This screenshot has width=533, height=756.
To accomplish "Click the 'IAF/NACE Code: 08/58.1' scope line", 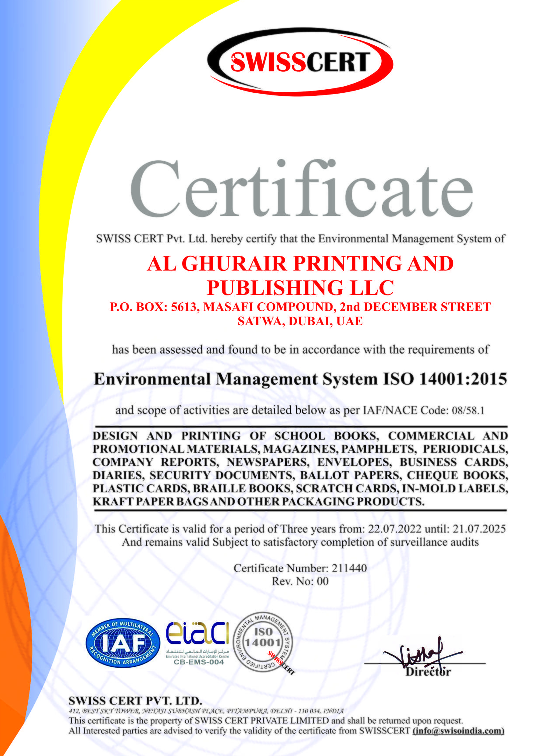I will pos(300,410).
